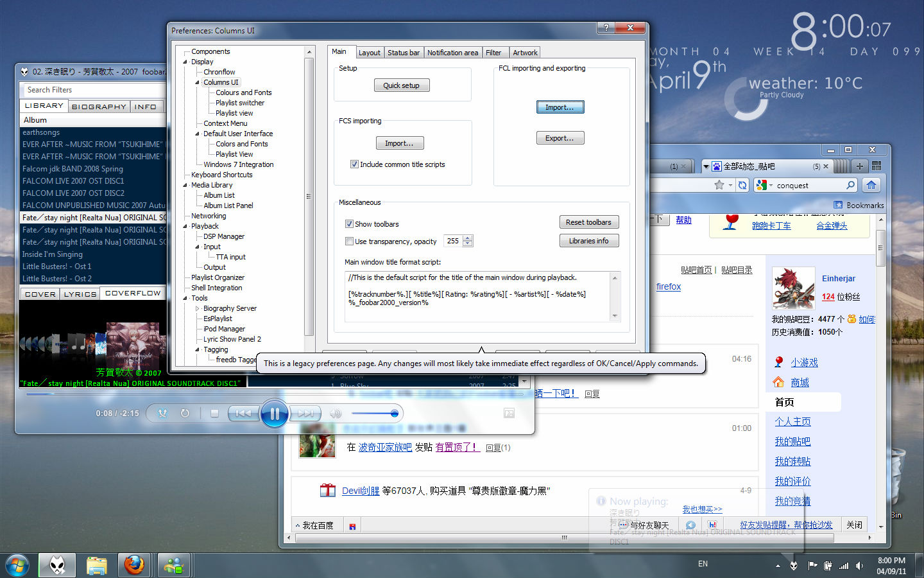Toggle the Show toolbars checkbox

click(x=349, y=224)
